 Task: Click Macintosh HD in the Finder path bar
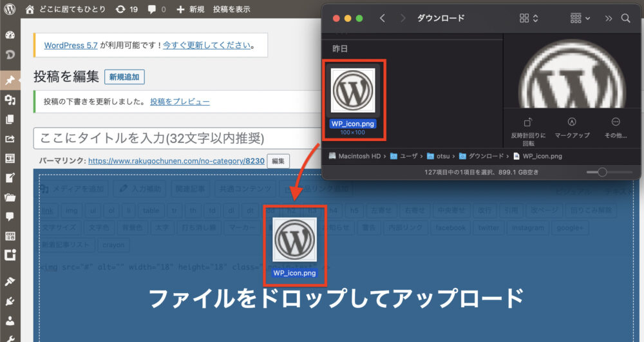(x=355, y=156)
